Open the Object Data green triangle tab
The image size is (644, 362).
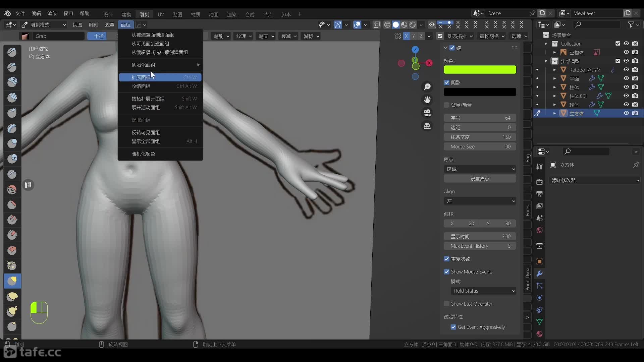pos(539,322)
